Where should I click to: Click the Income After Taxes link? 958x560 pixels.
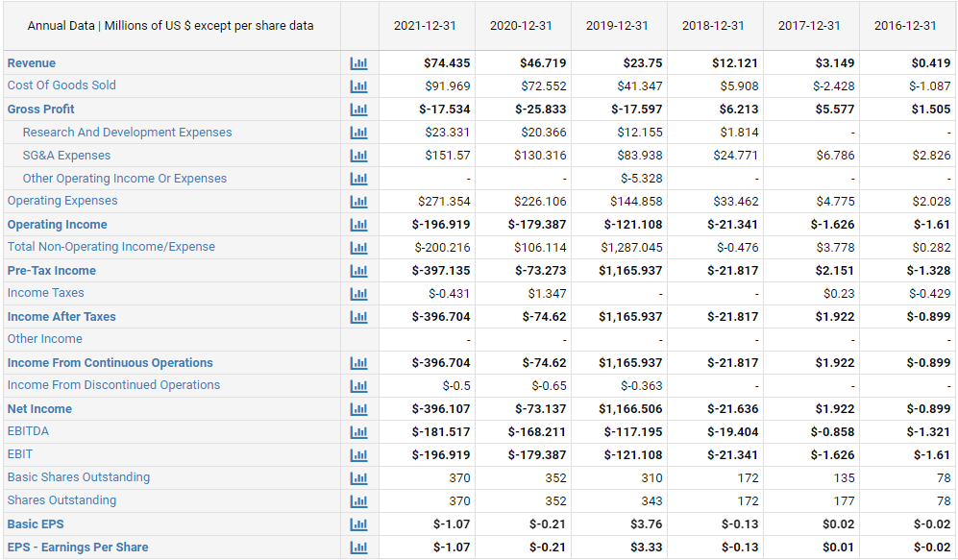pyautogui.click(x=61, y=316)
